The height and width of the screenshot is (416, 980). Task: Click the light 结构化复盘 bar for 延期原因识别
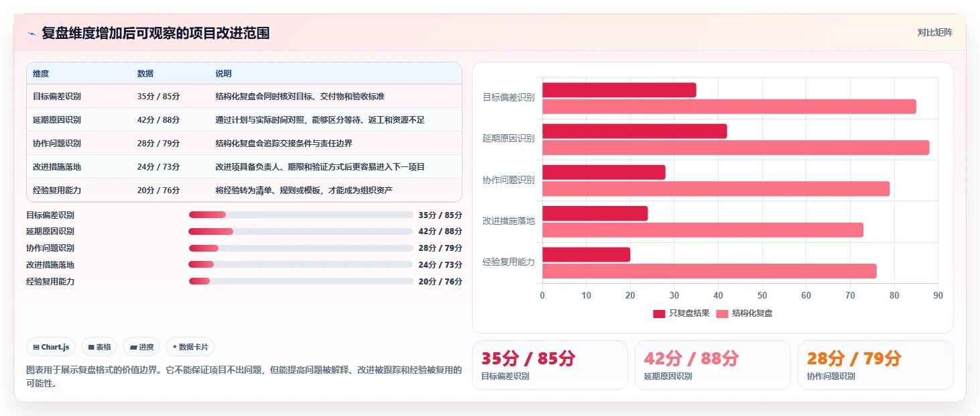(736, 148)
